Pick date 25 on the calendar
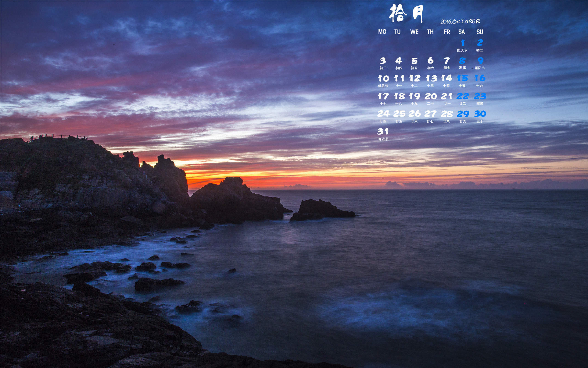The image size is (588, 368). coord(399,114)
